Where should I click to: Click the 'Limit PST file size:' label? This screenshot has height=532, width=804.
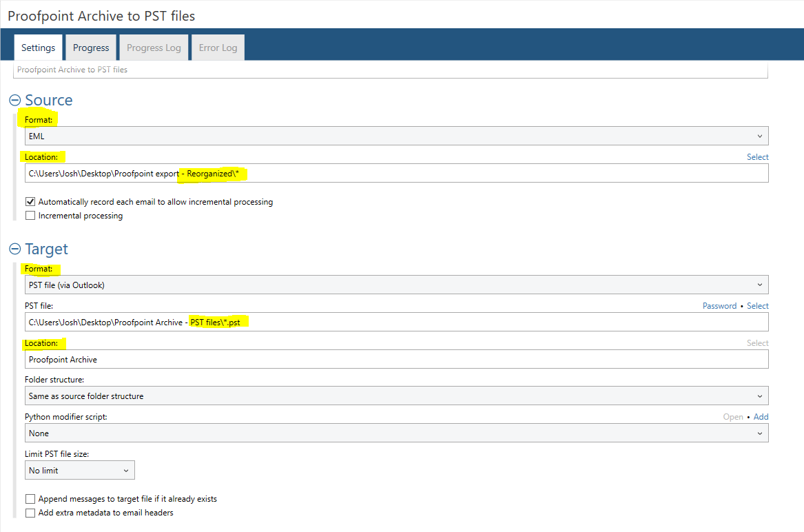point(57,454)
